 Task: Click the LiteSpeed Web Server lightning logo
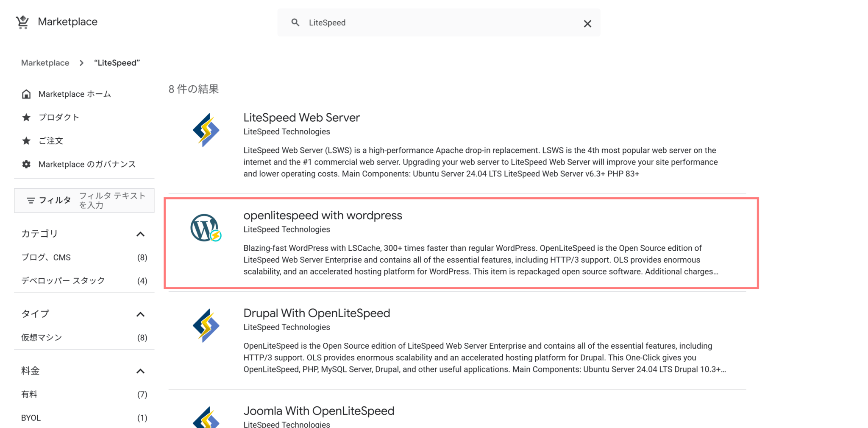point(206,130)
